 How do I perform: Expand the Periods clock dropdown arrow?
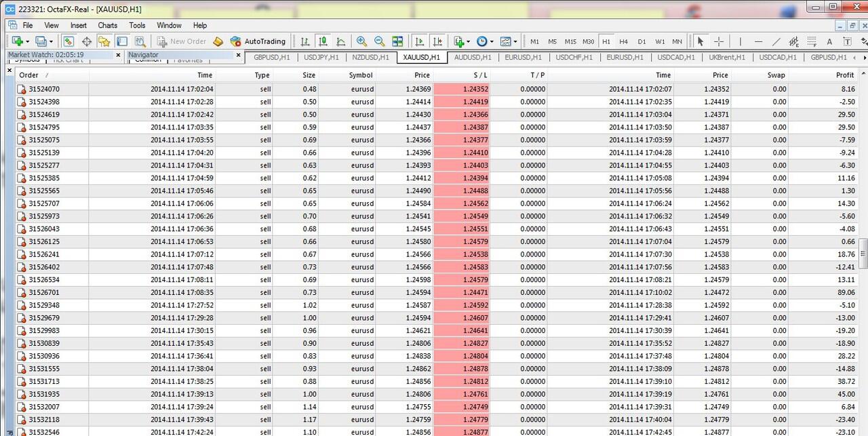pyautogui.click(x=491, y=42)
